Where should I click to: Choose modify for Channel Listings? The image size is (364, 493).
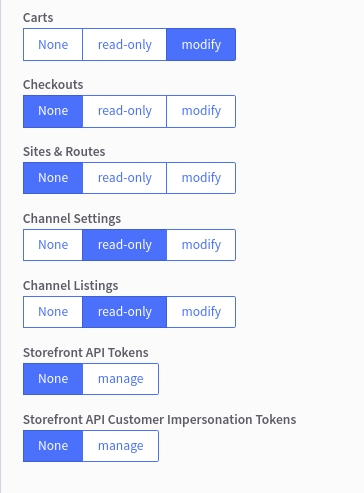201,312
